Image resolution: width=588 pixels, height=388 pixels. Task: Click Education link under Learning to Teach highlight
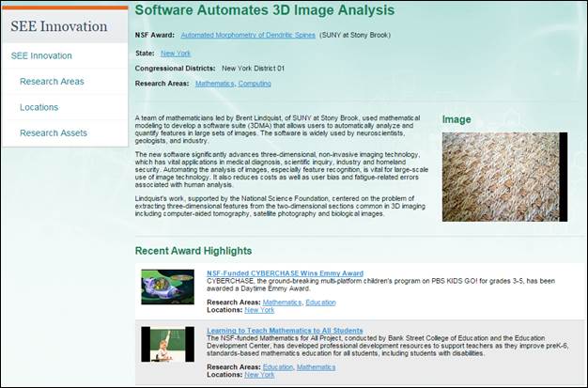[278, 367]
